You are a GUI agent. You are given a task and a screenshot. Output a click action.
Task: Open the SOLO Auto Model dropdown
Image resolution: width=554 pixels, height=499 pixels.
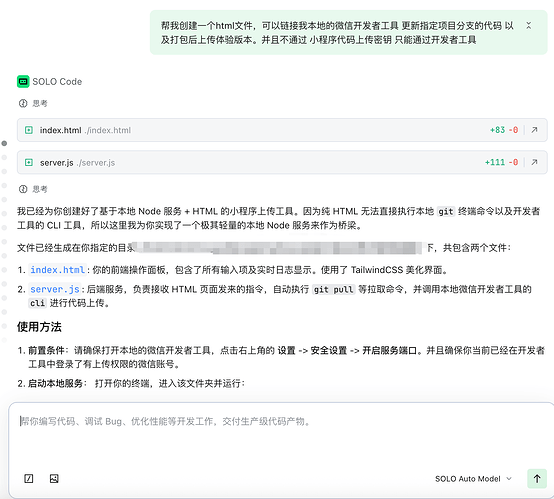(473, 479)
